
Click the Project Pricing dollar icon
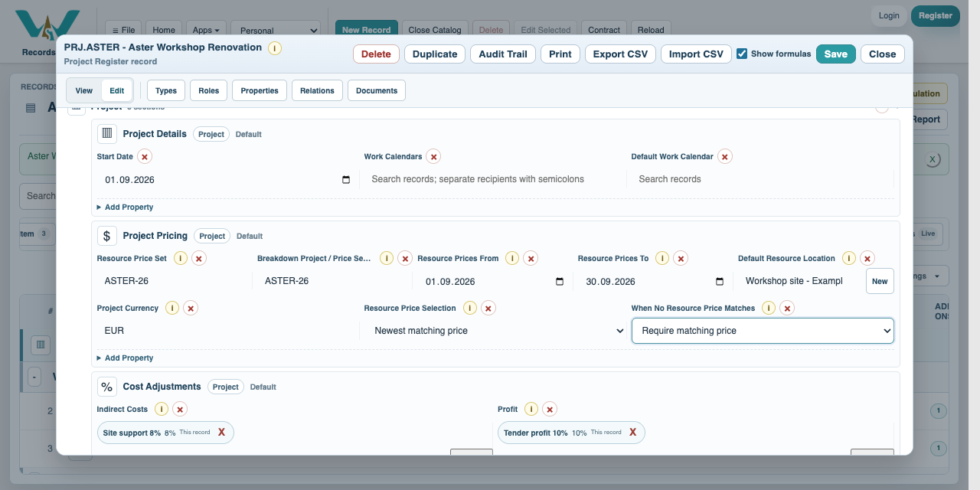pos(107,236)
